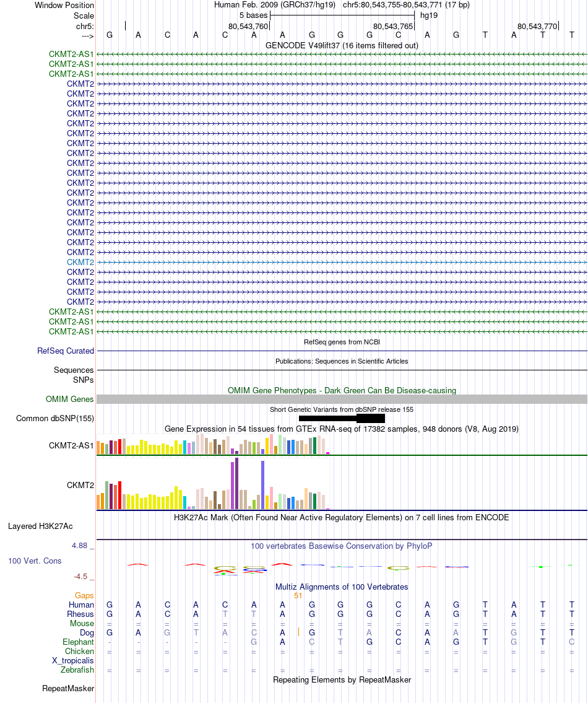Viewport: 588px width, 703px height.
Task: Open RefSeq Curated track label
Action: pyautogui.click(x=66, y=351)
